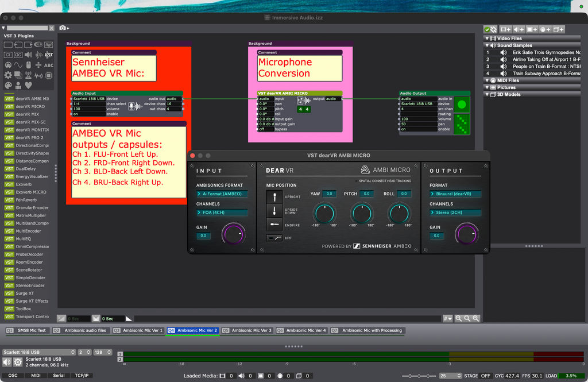
Task: Toggle the HPF high-pass filter switch
Action: click(274, 238)
